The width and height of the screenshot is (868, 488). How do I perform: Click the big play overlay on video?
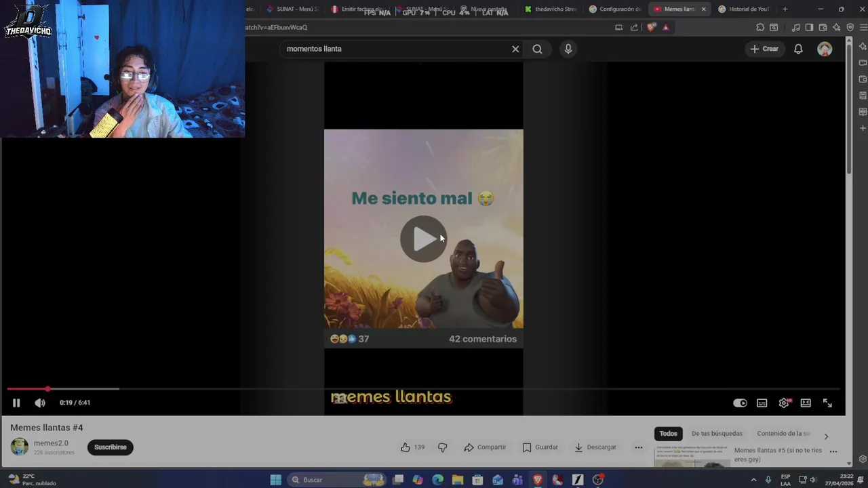[x=423, y=239]
